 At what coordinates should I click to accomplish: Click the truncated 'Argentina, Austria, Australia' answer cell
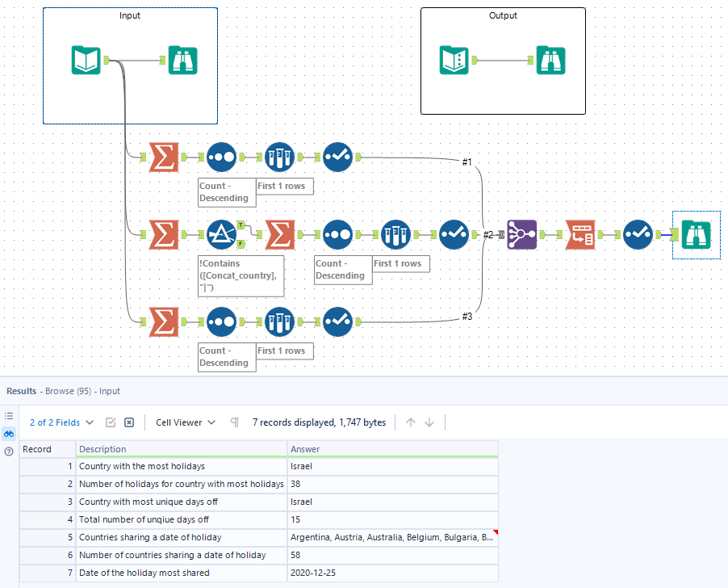click(x=393, y=537)
